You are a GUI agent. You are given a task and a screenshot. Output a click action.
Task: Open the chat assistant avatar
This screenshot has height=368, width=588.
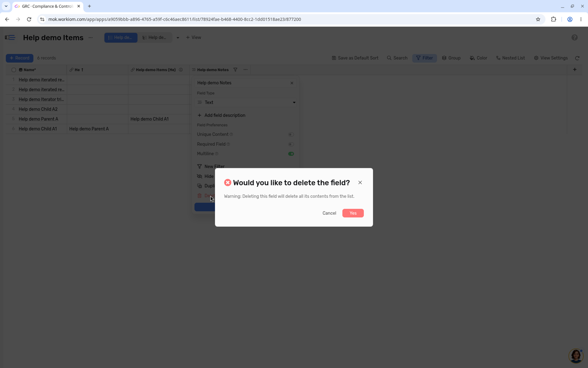pyautogui.click(x=576, y=356)
